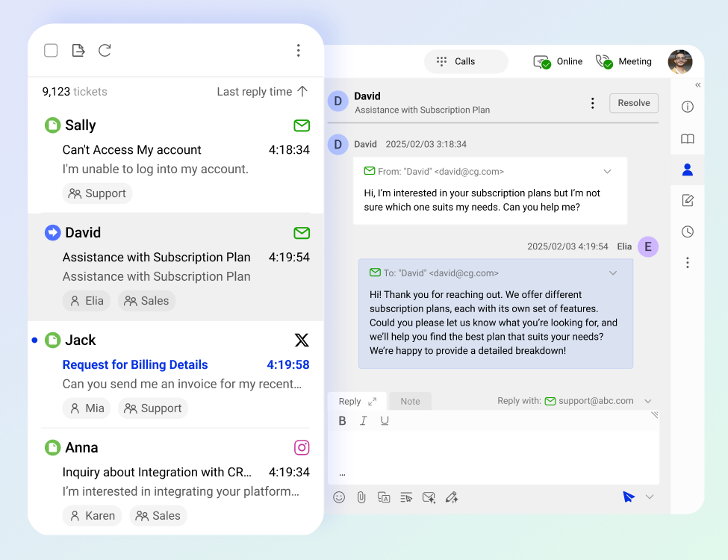The image size is (728, 560).
Task: Open the AI writing assistant pen icon
Action: pyautogui.click(x=452, y=497)
